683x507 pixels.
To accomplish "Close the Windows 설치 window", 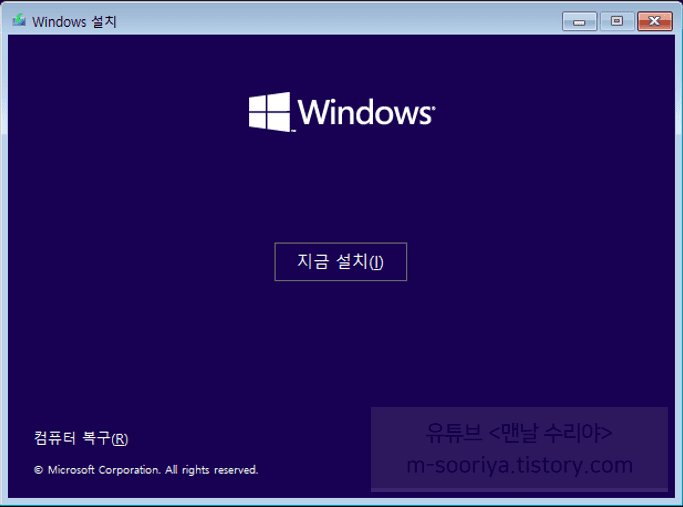I will (655, 21).
